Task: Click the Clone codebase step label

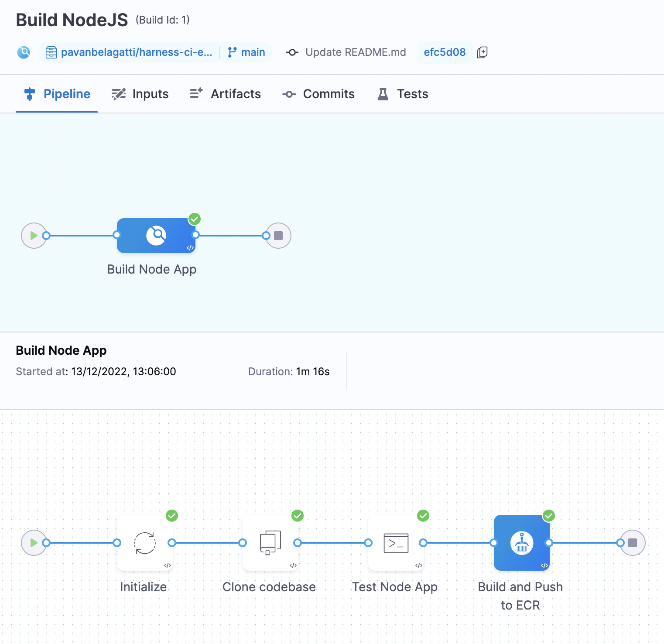Action: (269, 587)
